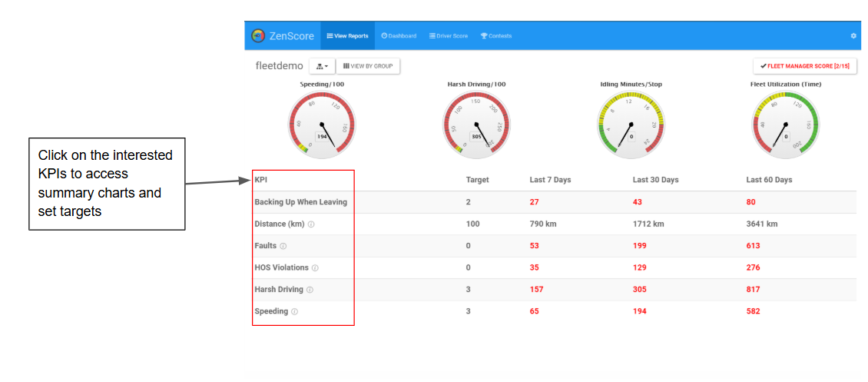Click info icon beside Faults

pos(283,246)
